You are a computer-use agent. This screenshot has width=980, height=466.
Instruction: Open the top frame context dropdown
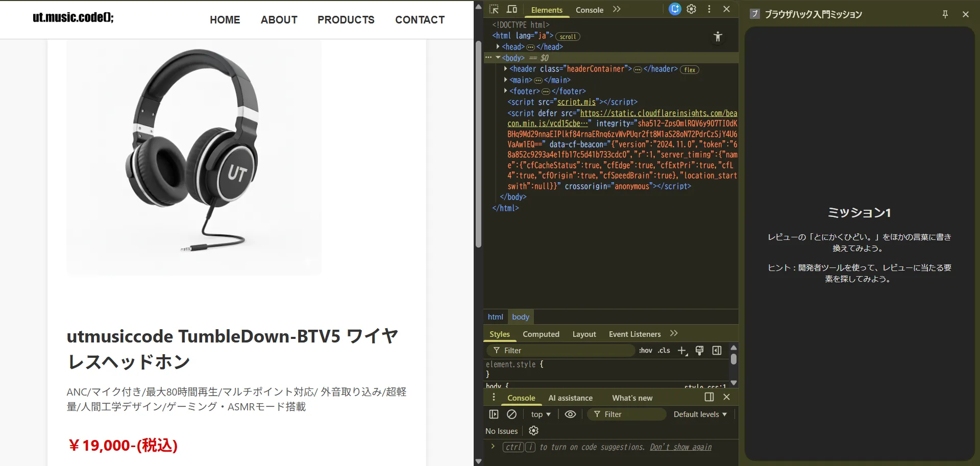[541, 414]
